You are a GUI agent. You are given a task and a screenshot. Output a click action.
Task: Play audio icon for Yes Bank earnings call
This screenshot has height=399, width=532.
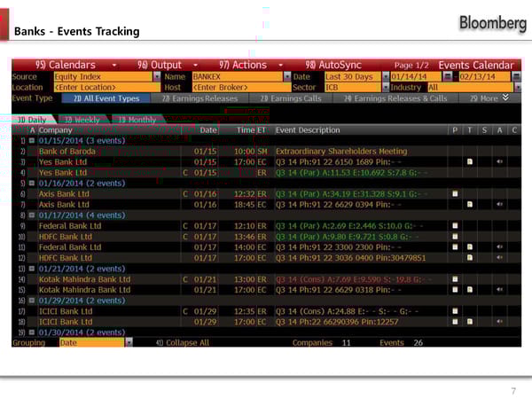coord(499,162)
